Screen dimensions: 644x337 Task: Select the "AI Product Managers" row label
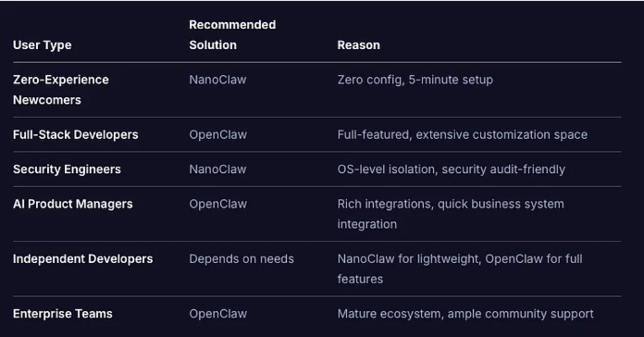(72, 204)
